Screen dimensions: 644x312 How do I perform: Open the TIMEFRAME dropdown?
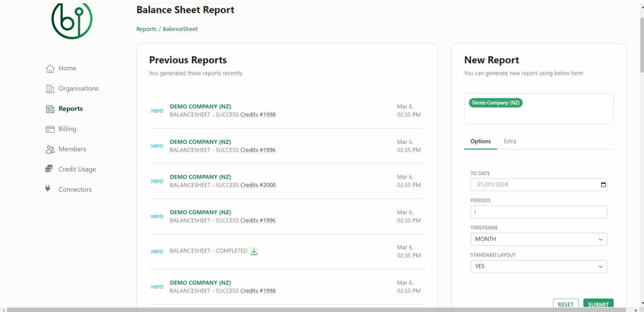pos(538,239)
